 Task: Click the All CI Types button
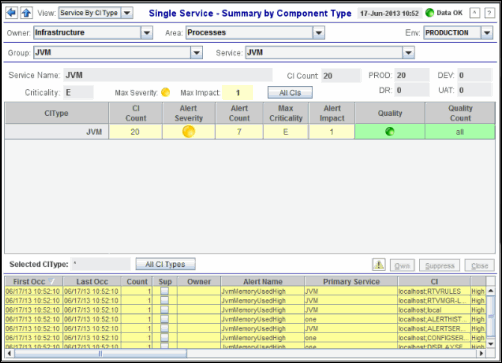coord(165,264)
